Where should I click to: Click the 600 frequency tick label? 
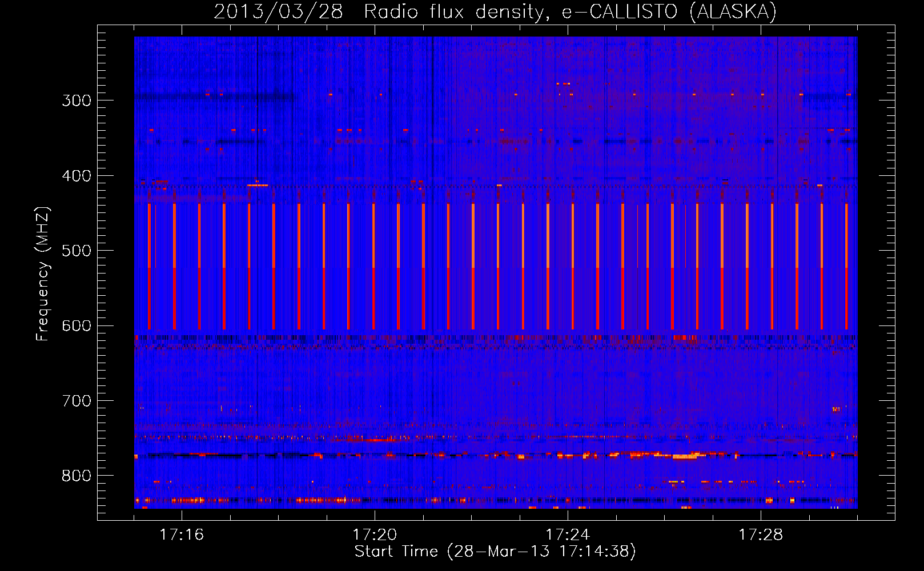click(x=77, y=326)
